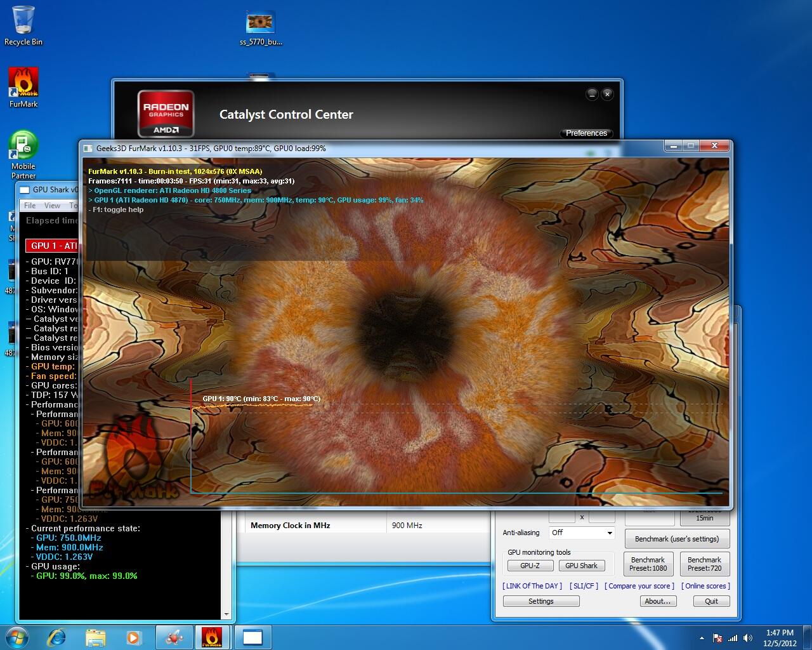Click the 'Current performance state:' label

[83, 528]
